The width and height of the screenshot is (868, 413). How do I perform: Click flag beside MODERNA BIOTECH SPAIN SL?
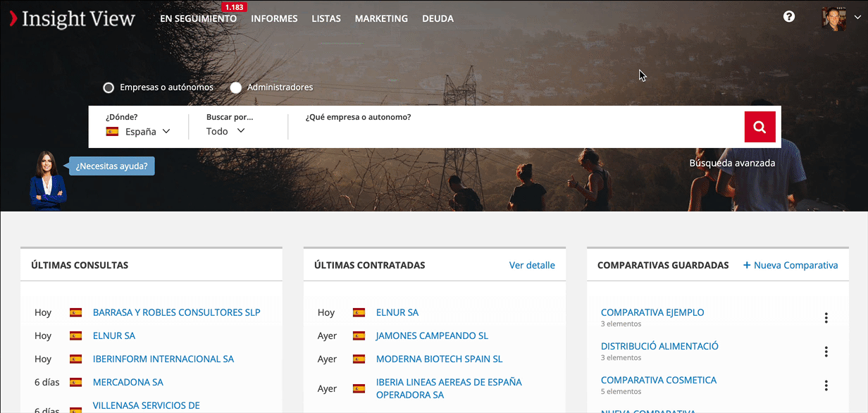tap(359, 359)
